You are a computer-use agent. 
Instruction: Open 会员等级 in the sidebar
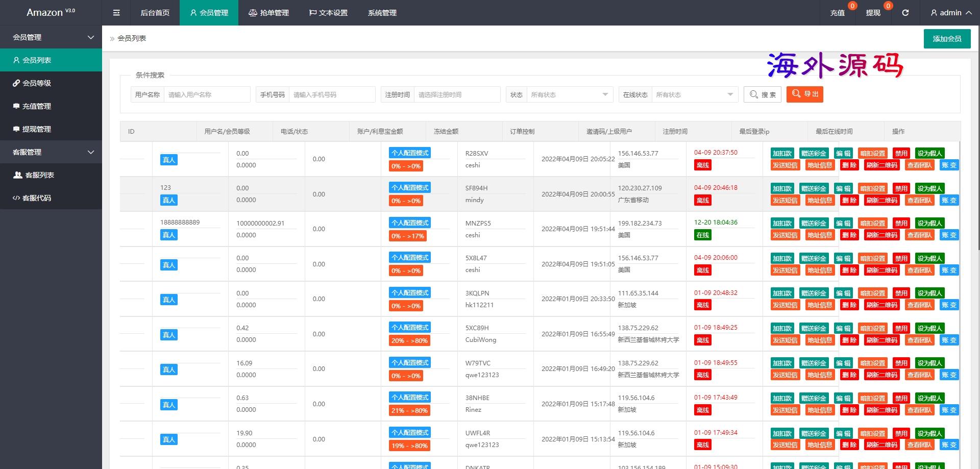pos(51,83)
